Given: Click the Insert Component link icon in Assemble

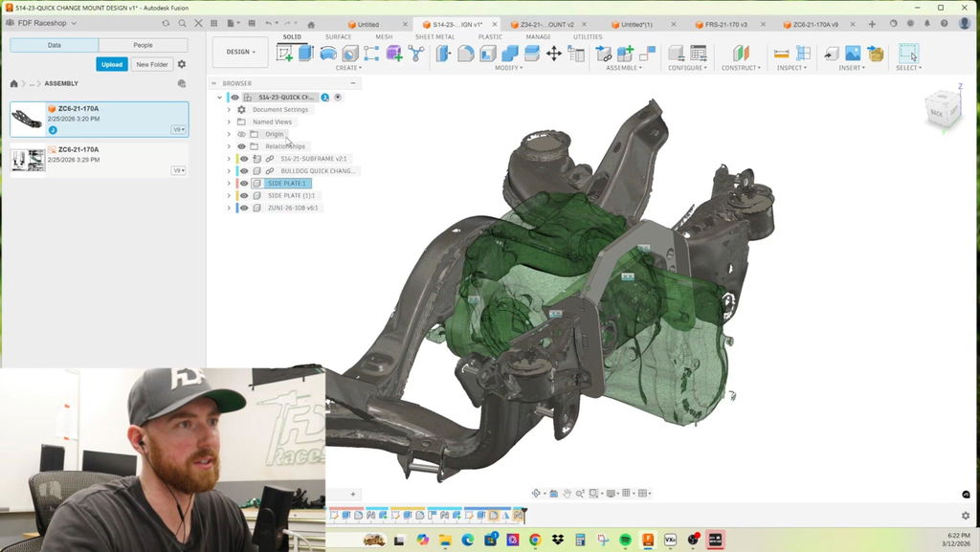Looking at the screenshot, I should pyautogui.click(x=604, y=54).
